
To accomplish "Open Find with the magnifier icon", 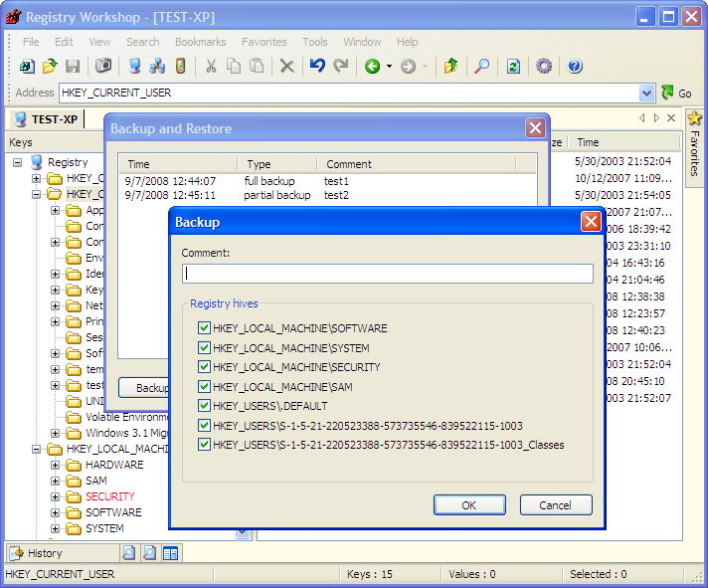I will pos(481,67).
